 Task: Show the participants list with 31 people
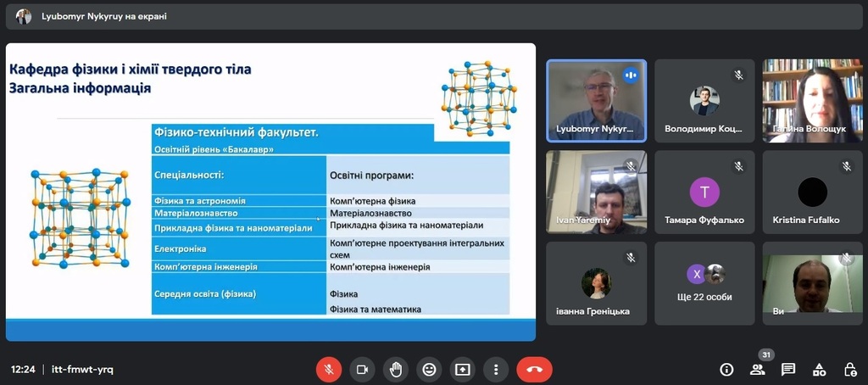coord(757,370)
